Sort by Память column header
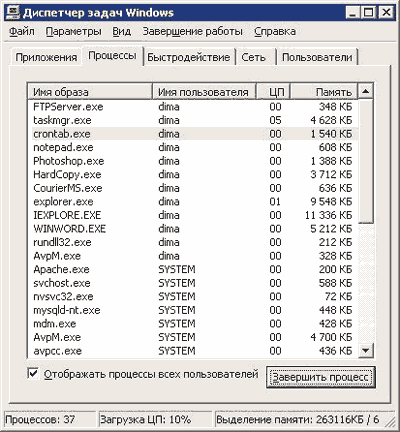Viewport: 400px width, 432px height. tap(324, 92)
